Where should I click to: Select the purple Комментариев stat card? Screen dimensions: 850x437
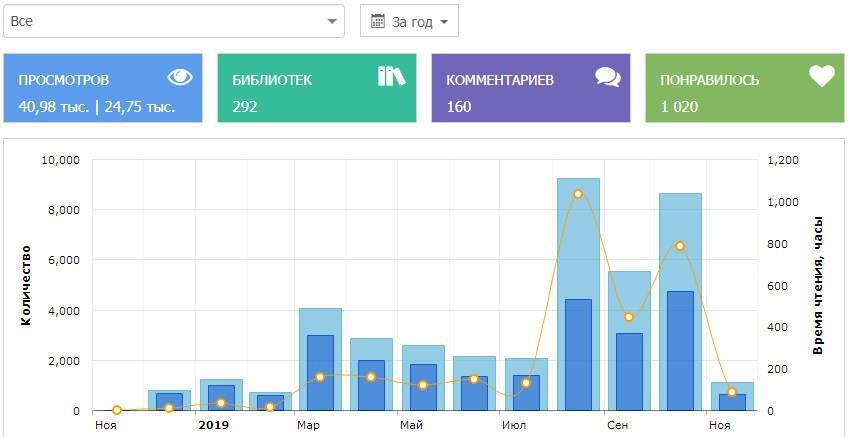click(530, 88)
